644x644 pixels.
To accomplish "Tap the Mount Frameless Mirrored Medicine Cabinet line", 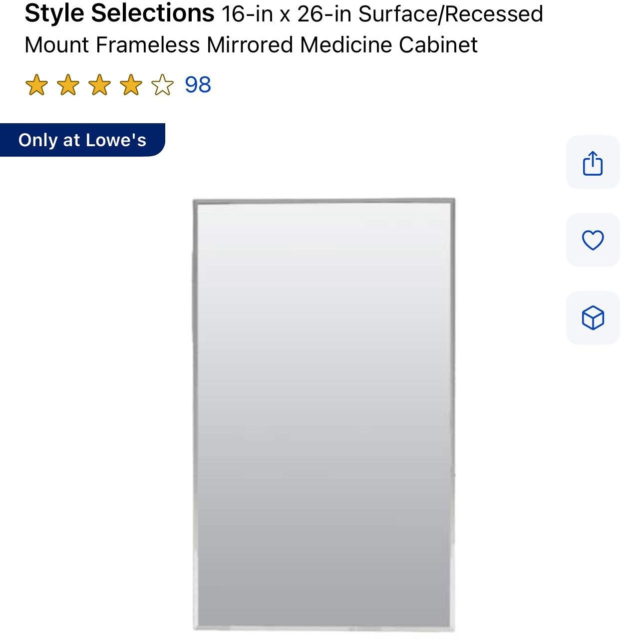I will pos(251,45).
